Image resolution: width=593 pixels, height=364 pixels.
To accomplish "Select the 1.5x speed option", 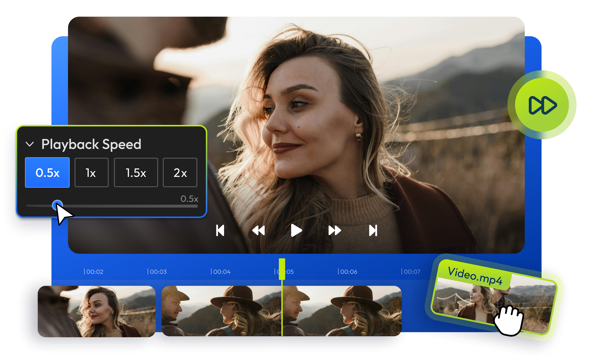I will click(136, 173).
